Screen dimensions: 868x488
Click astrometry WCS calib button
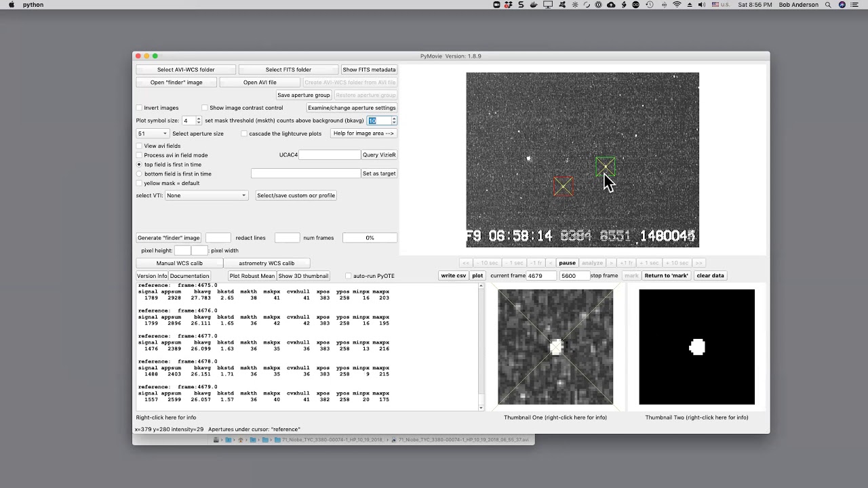click(267, 263)
